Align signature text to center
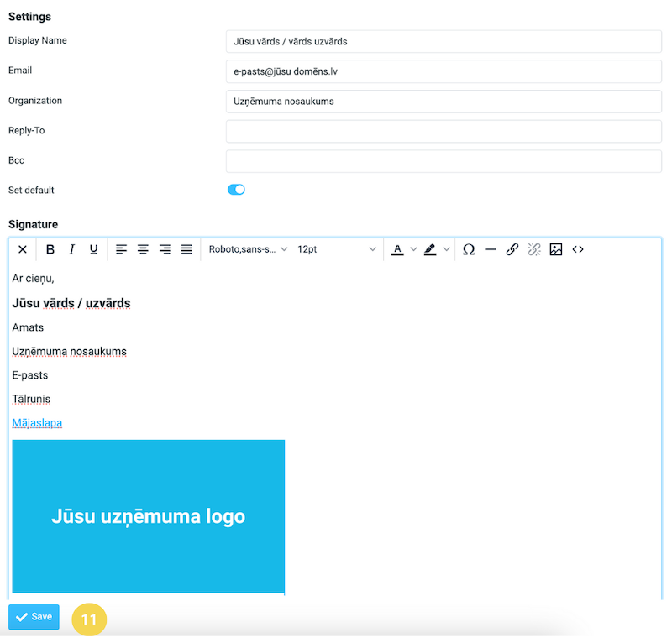 [144, 249]
